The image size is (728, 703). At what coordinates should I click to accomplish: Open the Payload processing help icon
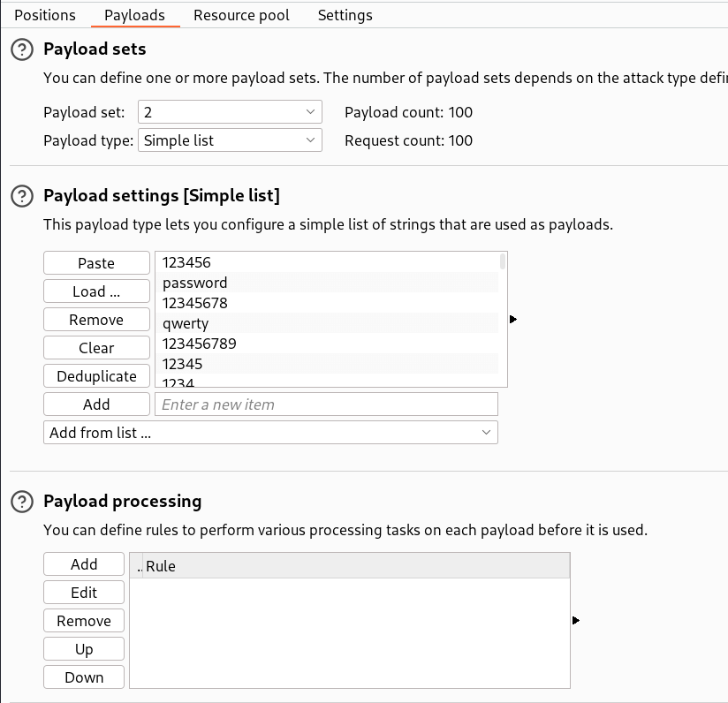(21, 501)
